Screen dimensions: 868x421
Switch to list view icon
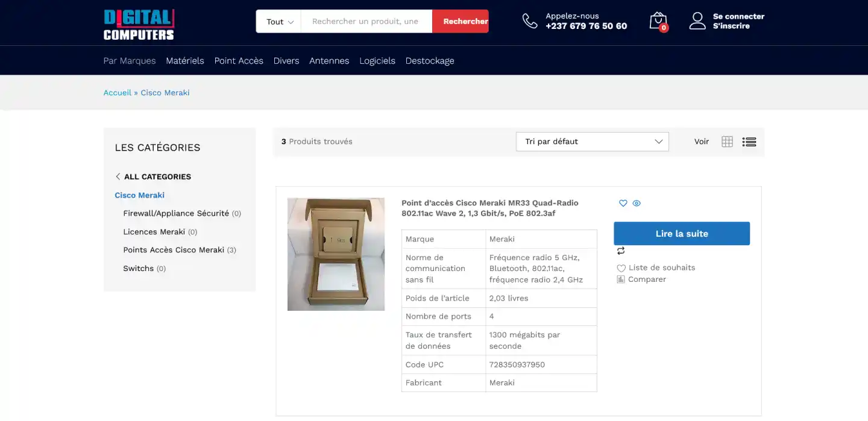749,142
